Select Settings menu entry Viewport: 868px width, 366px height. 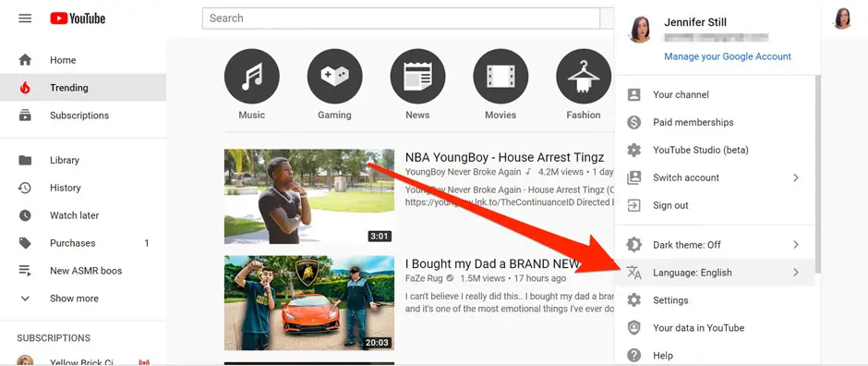[715, 300]
